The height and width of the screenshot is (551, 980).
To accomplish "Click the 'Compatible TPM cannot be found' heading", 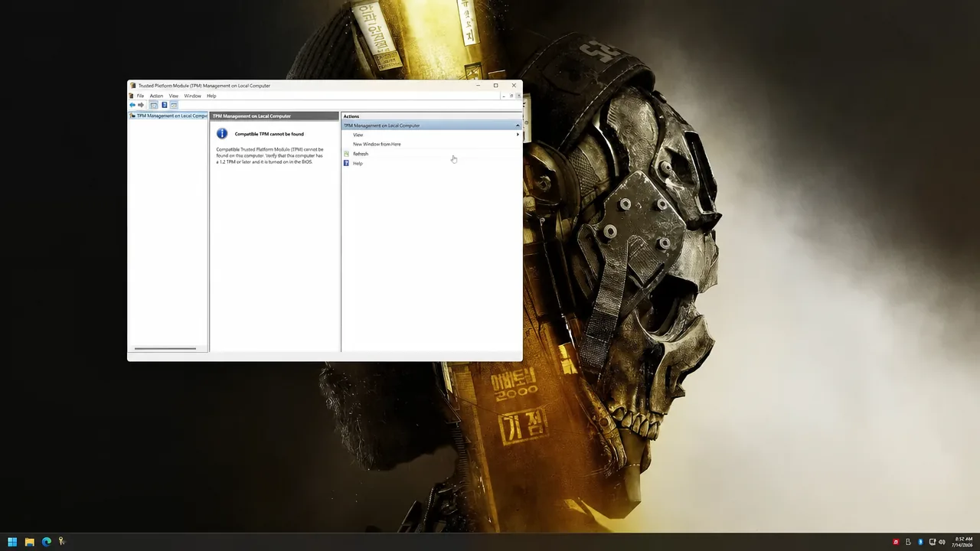I will click(269, 134).
